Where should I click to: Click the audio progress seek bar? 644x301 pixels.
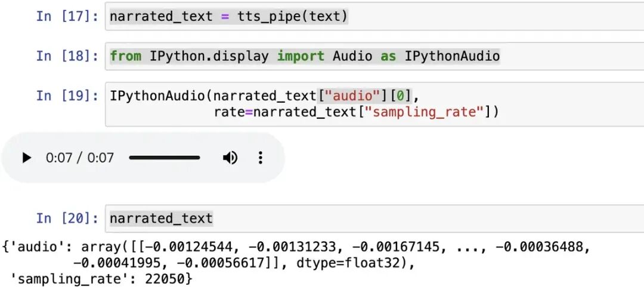[165, 158]
